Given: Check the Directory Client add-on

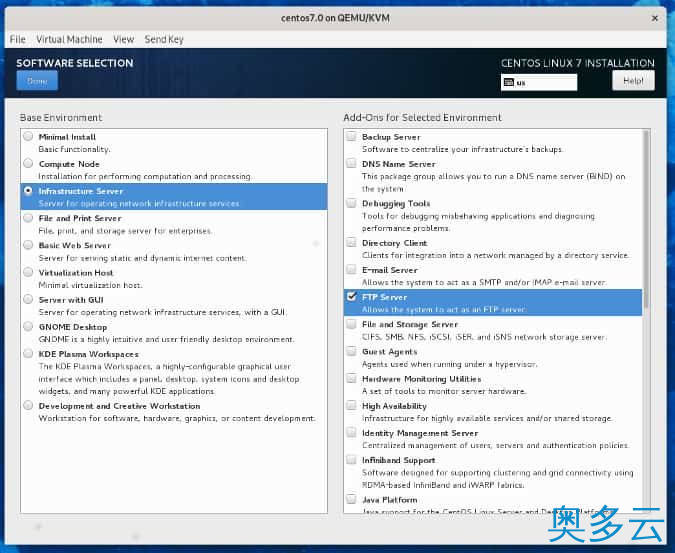Looking at the screenshot, I should tap(352, 242).
